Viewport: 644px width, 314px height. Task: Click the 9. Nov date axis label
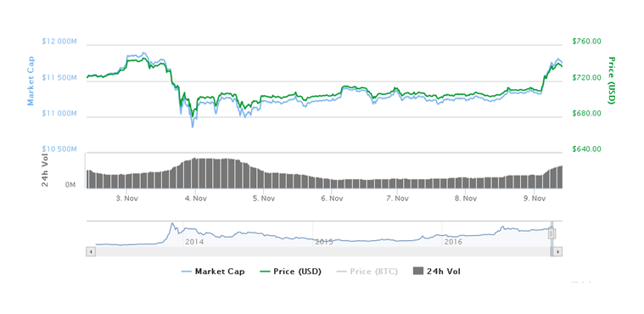[533, 198]
